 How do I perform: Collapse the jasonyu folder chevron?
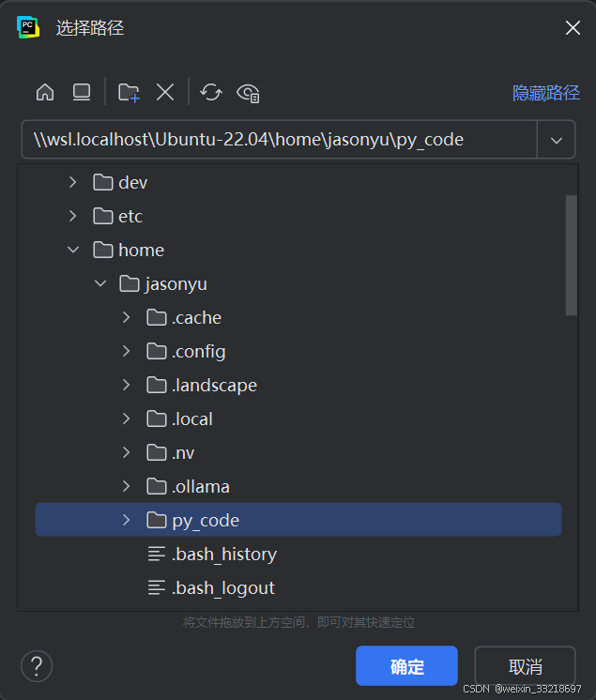tap(100, 283)
